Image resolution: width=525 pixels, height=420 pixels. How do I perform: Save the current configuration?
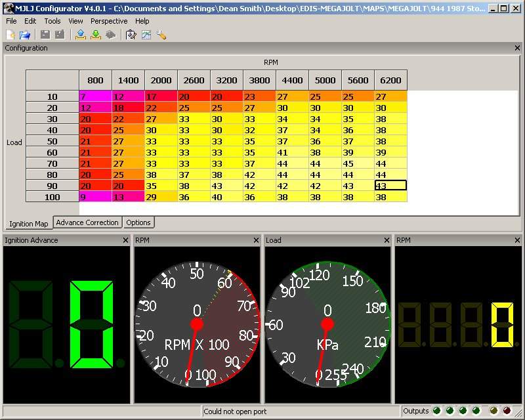[45, 34]
